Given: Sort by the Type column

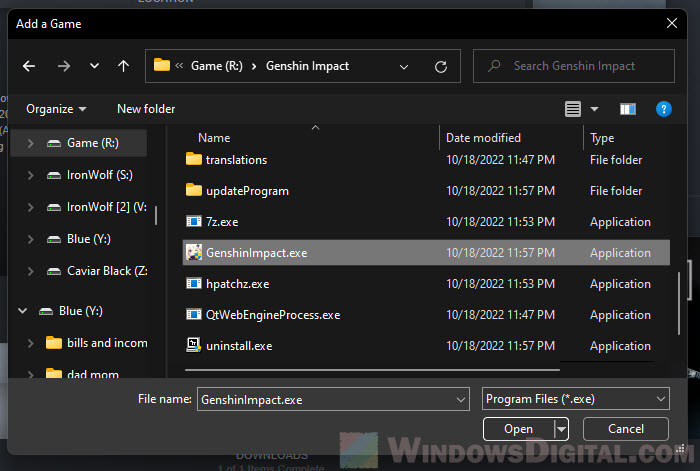Looking at the screenshot, I should (x=602, y=138).
